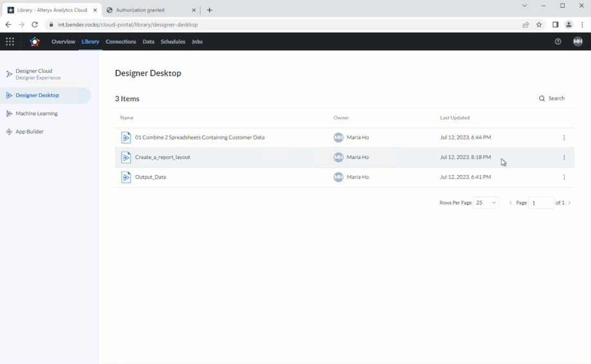Open the help question mark icon

coord(558,42)
